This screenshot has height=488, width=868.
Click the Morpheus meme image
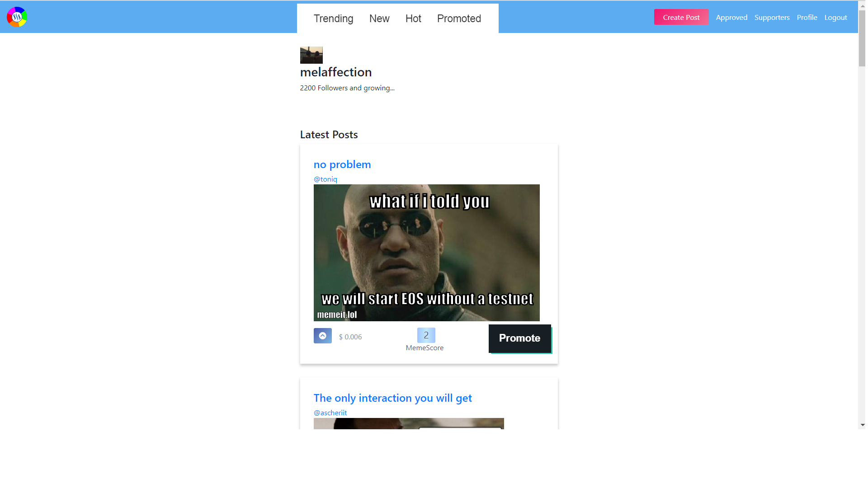pyautogui.click(x=426, y=253)
